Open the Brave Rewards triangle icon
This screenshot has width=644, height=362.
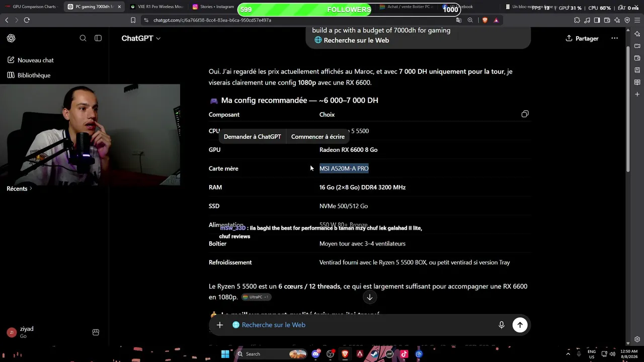[x=496, y=20]
